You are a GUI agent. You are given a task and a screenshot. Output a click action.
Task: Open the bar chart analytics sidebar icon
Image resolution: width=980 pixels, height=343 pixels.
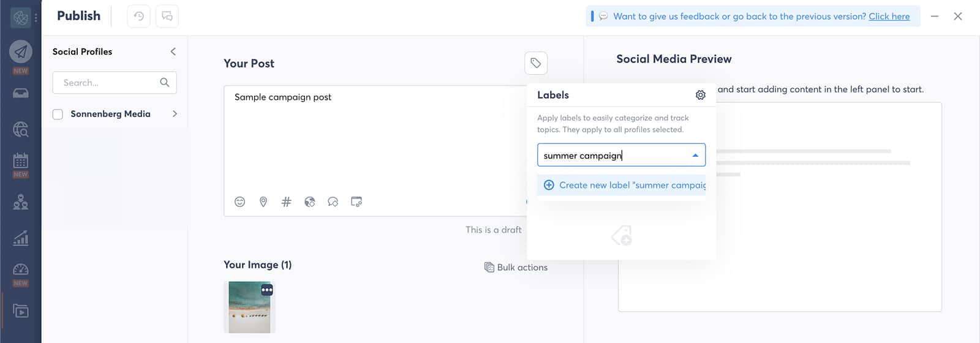tap(21, 238)
